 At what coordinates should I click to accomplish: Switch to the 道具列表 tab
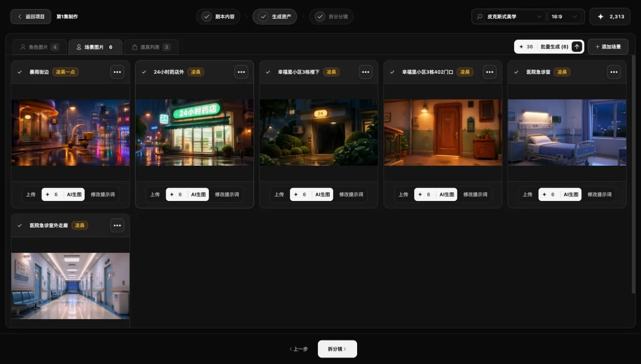coord(151,47)
